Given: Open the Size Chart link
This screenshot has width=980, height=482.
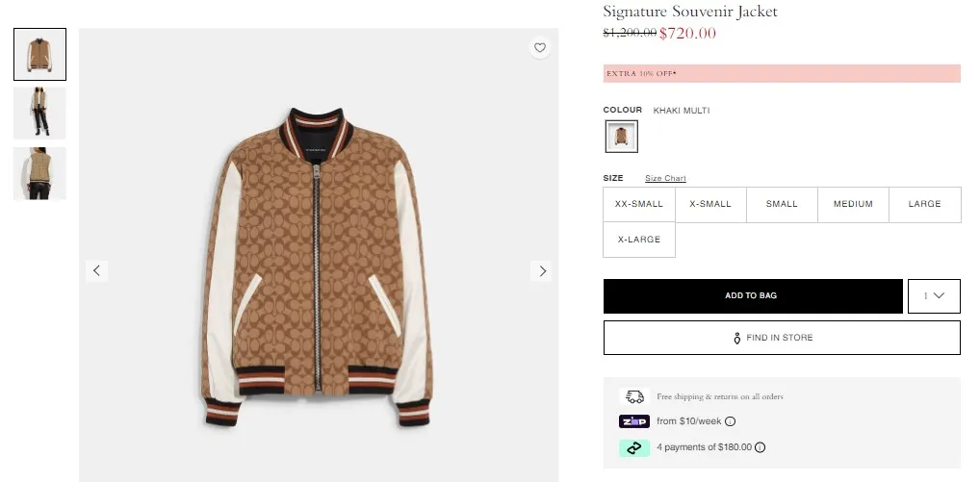Looking at the screenshot, I should [665, 178].
